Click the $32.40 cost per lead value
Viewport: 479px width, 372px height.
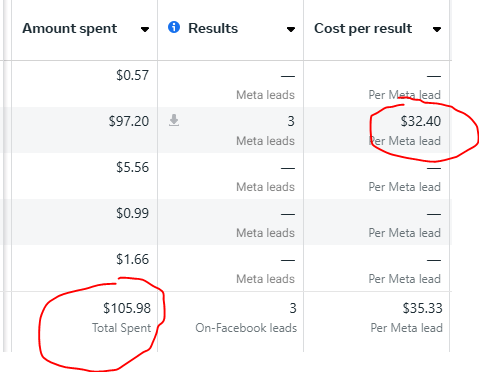point(421,121)
